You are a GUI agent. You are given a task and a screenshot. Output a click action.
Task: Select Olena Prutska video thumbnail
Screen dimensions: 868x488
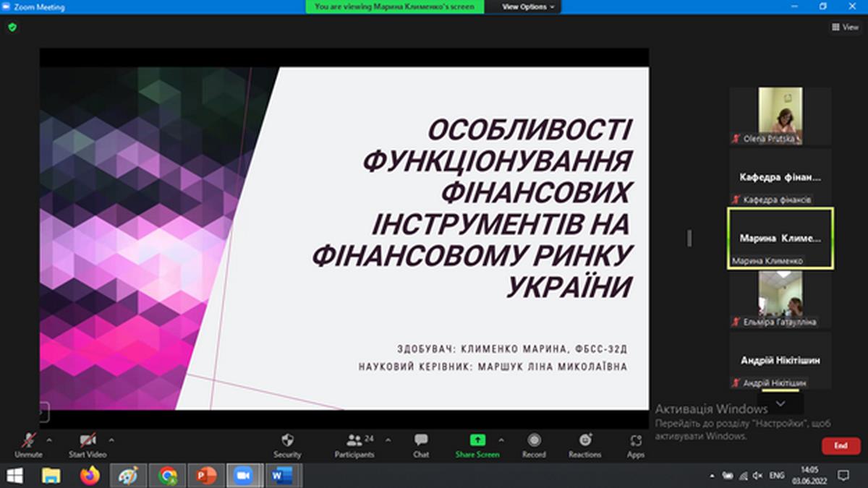[780, 116]
